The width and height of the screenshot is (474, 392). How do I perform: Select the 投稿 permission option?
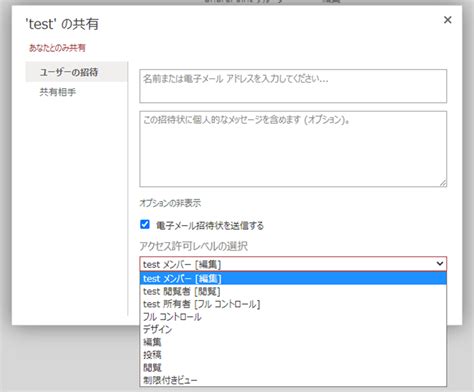point(293,355)
